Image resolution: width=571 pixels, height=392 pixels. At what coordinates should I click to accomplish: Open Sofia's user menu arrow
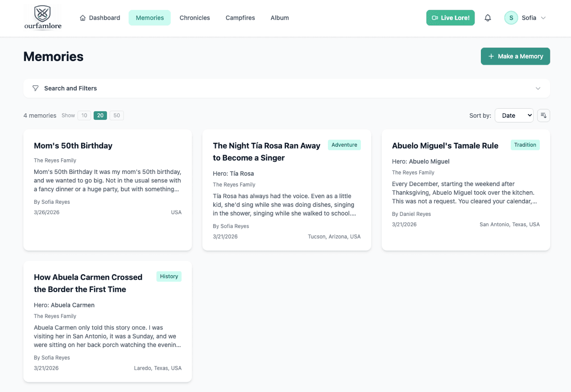point(543,18)
